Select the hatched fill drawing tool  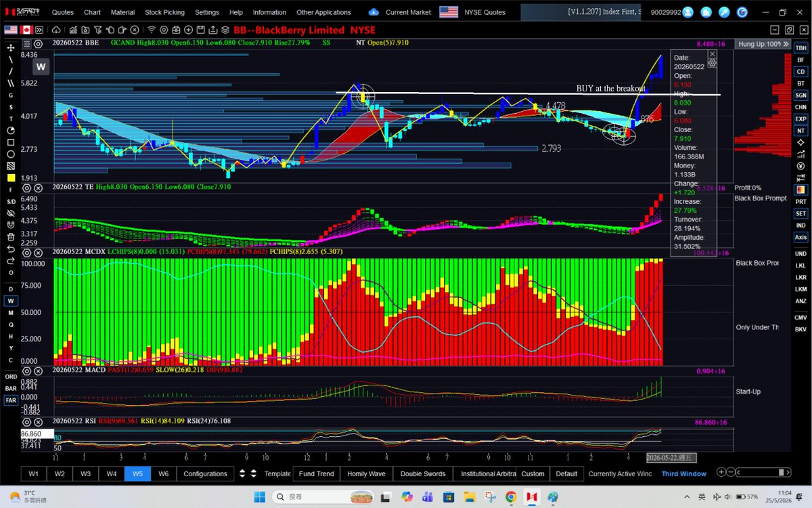point(11,166)
